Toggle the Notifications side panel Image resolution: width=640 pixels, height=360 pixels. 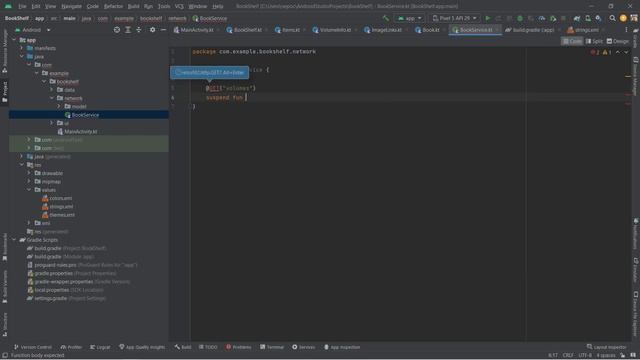(636, 233)
